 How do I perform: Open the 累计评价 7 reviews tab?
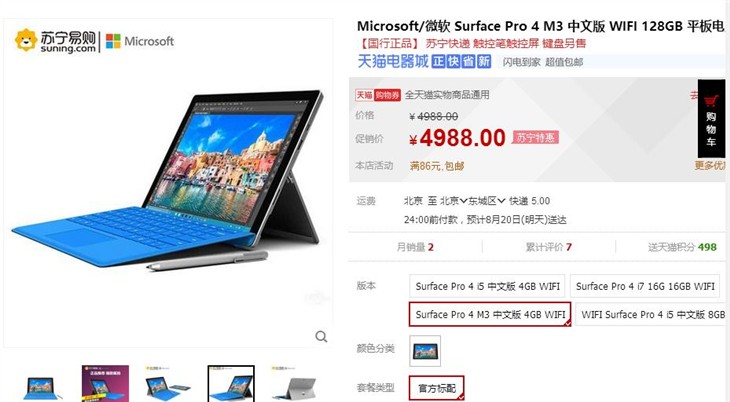(x=548, y=247)
